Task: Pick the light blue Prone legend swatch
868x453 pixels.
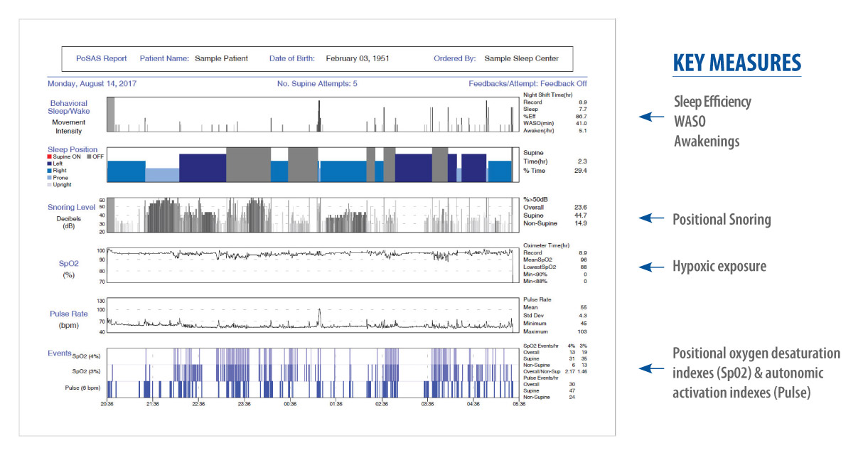Action: tap(50, 178)
